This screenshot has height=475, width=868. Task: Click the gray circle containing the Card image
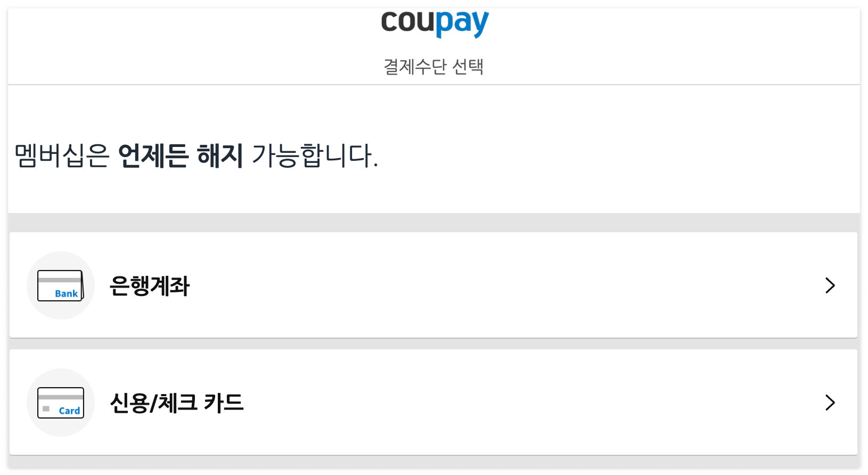pyautogui.click(x=60, y=403)
